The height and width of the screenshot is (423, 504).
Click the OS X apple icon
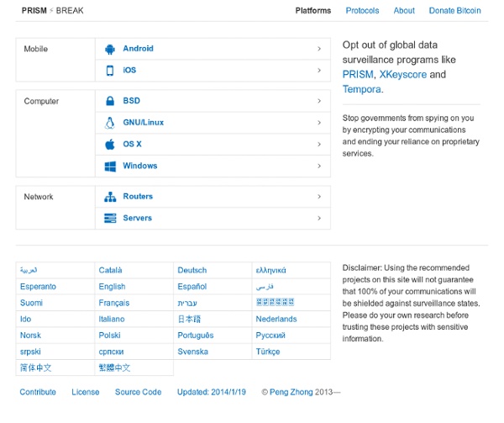(110, 145)
